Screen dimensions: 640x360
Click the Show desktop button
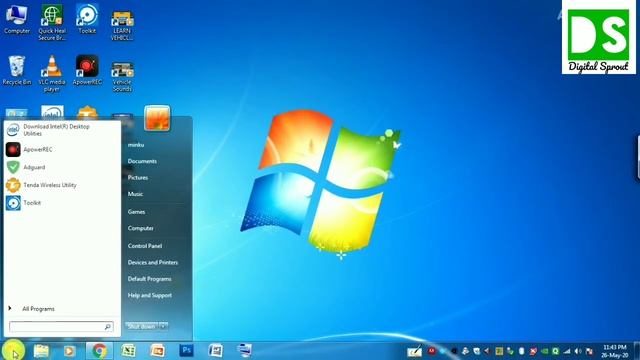[x=637, y=351]
